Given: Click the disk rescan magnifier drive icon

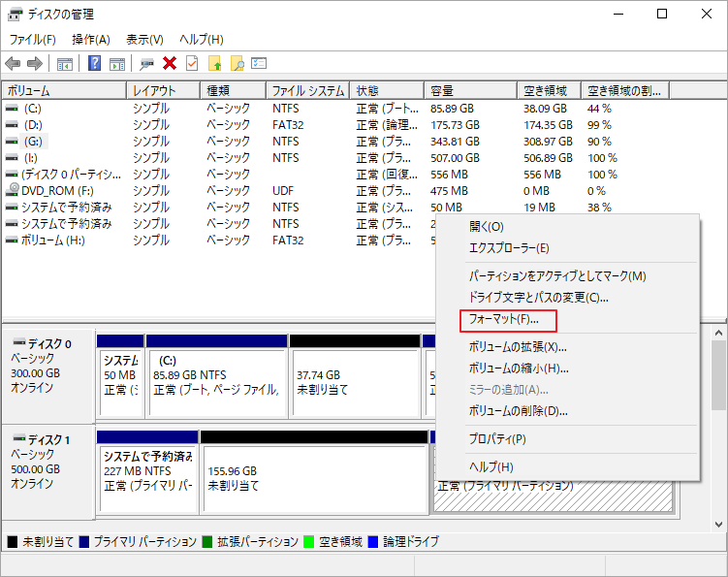Looking at the screenshot, I should click(x=146, y=64).
